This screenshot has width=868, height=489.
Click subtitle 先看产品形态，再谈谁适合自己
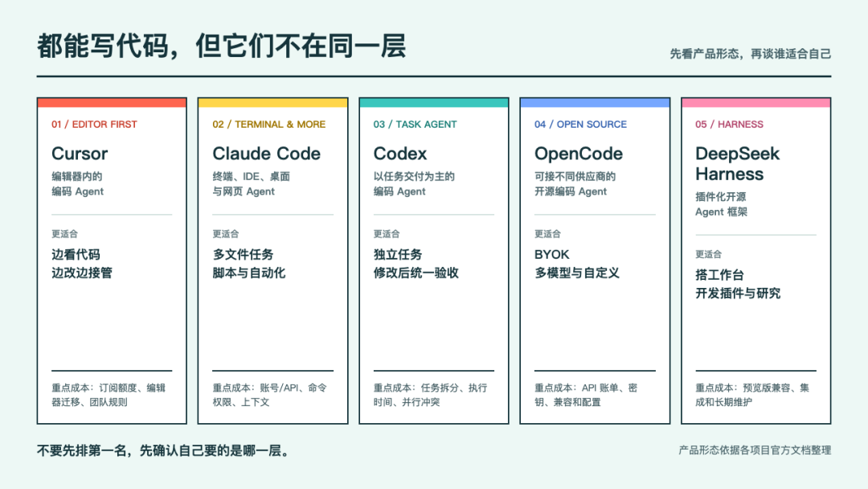(x=750, y=54)
